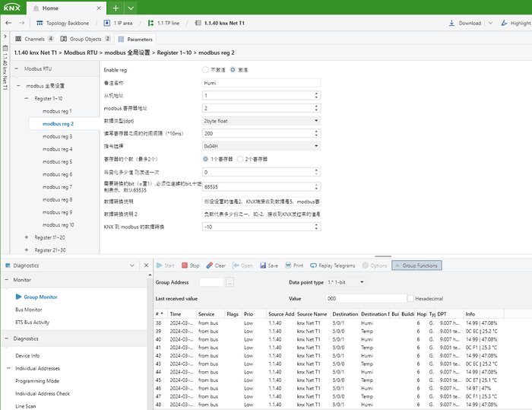Click the -10 conversion value stepper
The width and height of the screenshot is (532, 410).
click(x=316, y=227)
